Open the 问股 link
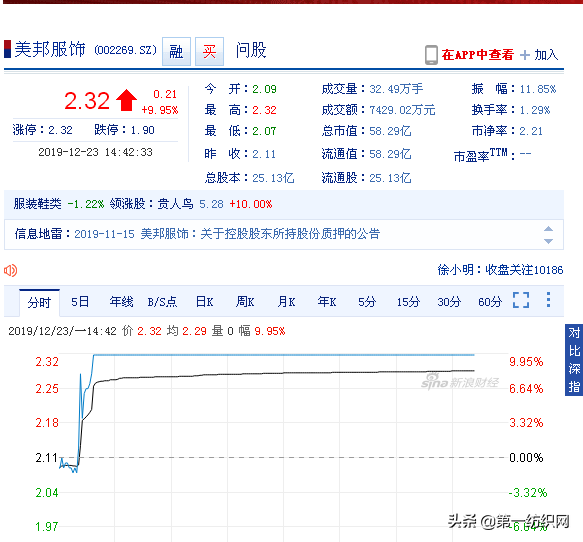Image resolution: width=583 pixels, height=542 pixels. (251, 50)
